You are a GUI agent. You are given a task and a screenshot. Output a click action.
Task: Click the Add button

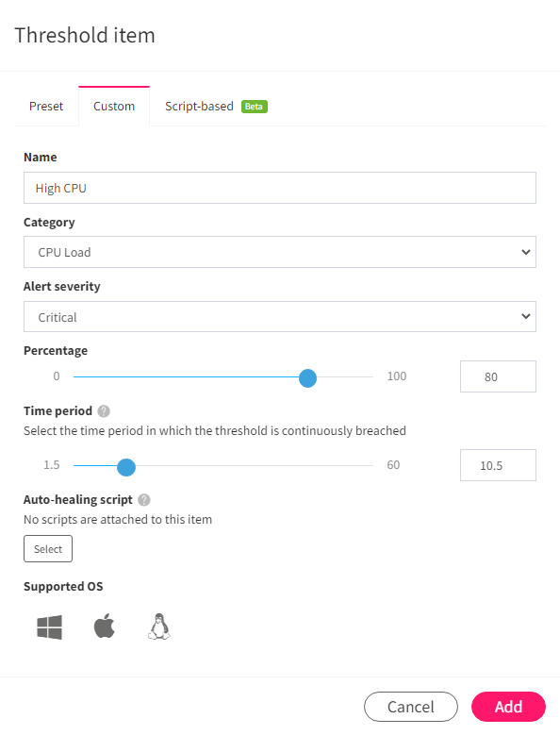pyautogui.click(x=508, y=707)
